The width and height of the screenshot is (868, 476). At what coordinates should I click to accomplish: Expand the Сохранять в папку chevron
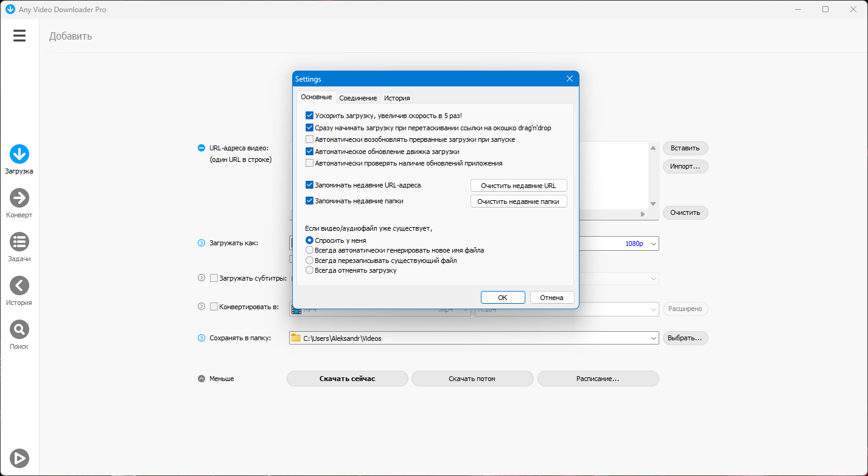point(201,338)
